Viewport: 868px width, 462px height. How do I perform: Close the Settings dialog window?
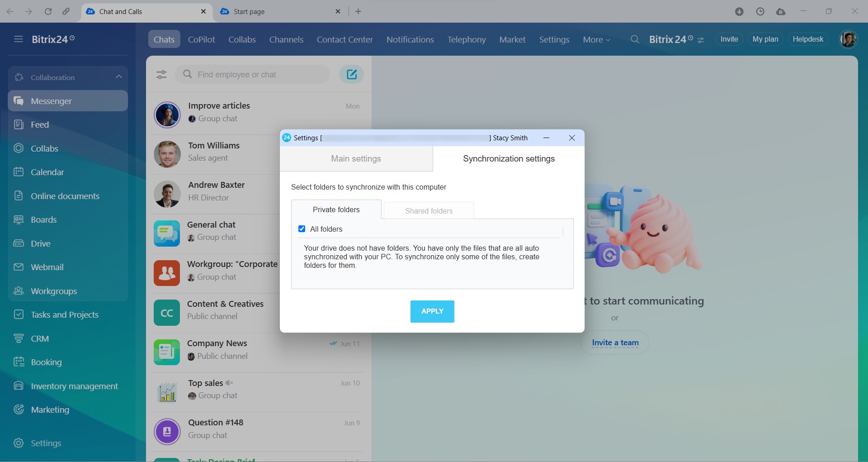pyautogui.click(x=571, y=138)
